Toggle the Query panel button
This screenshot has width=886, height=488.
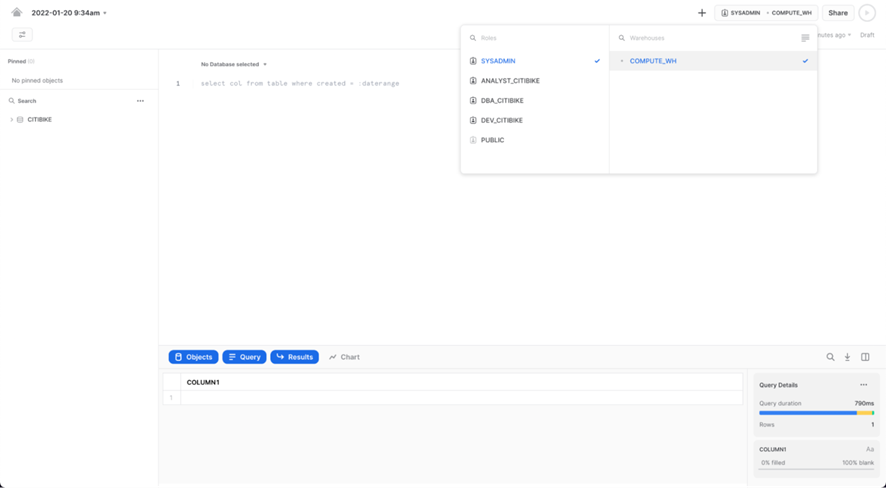click(x=244, y=357)
